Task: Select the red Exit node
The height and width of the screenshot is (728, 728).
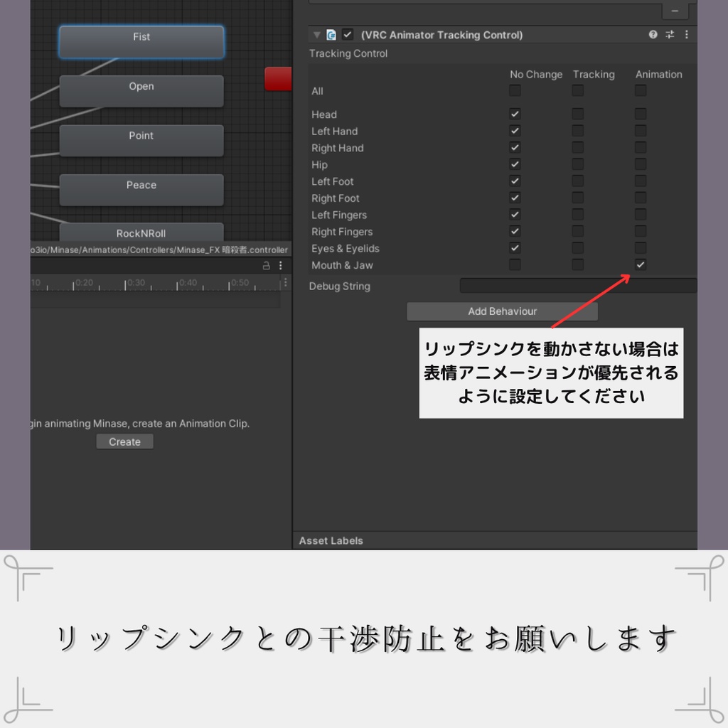Action: (x=278, y=78)
